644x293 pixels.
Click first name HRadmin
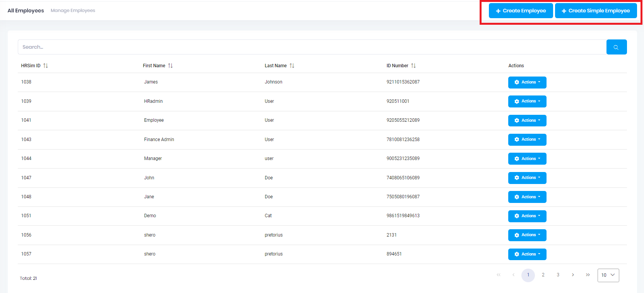153,101
